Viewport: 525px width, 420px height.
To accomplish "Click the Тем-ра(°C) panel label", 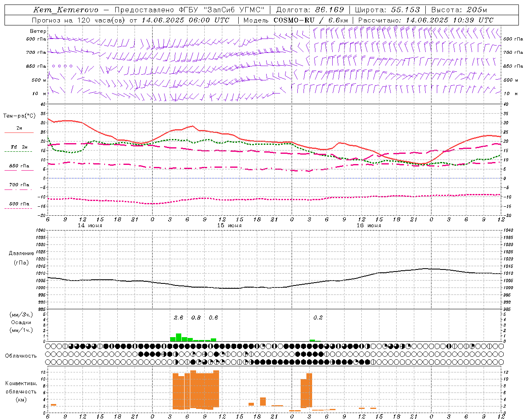I will point(19,116).
